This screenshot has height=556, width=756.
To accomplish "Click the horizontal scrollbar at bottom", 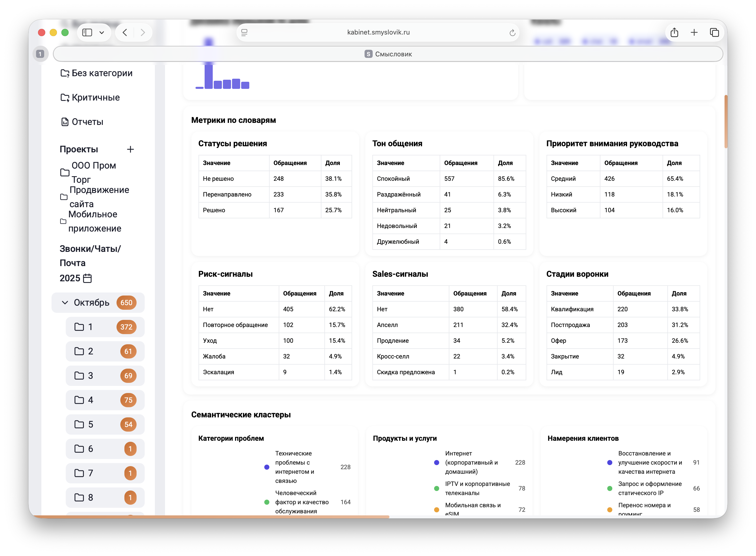I will click(211, 516).
